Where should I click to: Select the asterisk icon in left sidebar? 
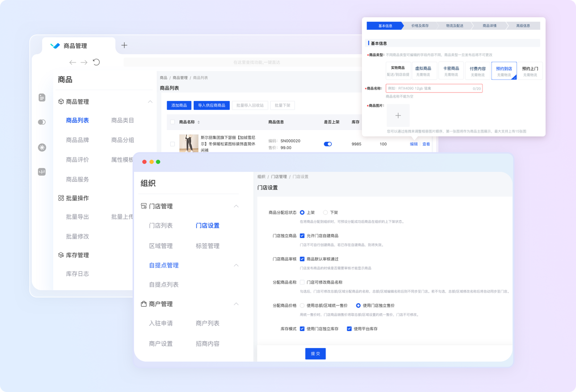(42, 147)
